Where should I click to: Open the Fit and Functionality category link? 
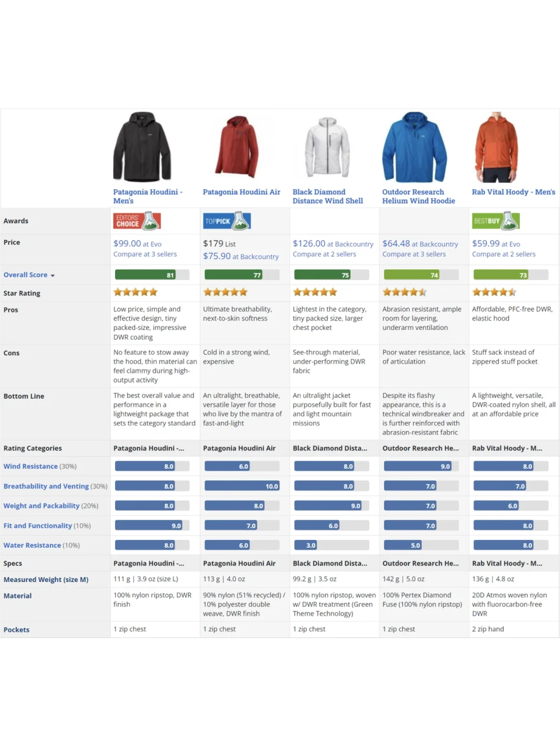38,525
